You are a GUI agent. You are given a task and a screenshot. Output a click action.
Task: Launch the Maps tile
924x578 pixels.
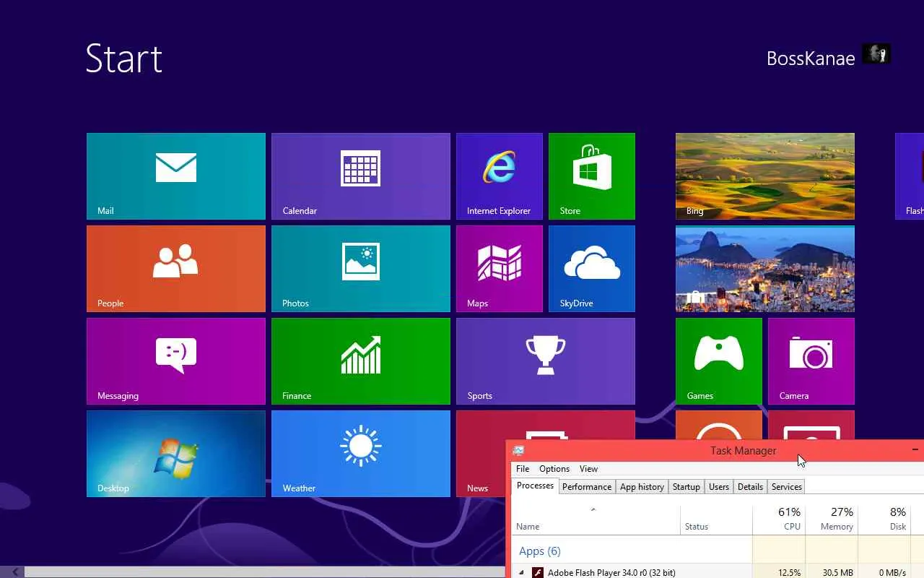pos(500,269)
